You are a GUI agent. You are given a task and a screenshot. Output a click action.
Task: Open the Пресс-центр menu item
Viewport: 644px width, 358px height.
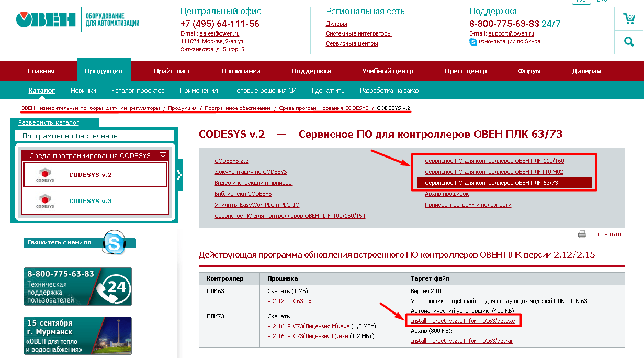[x=466, y=71]
